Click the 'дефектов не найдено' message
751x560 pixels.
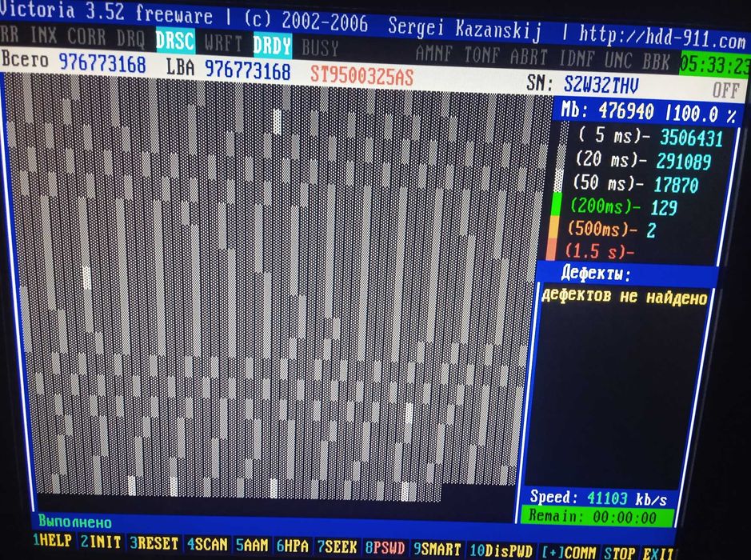click(624, 297)
